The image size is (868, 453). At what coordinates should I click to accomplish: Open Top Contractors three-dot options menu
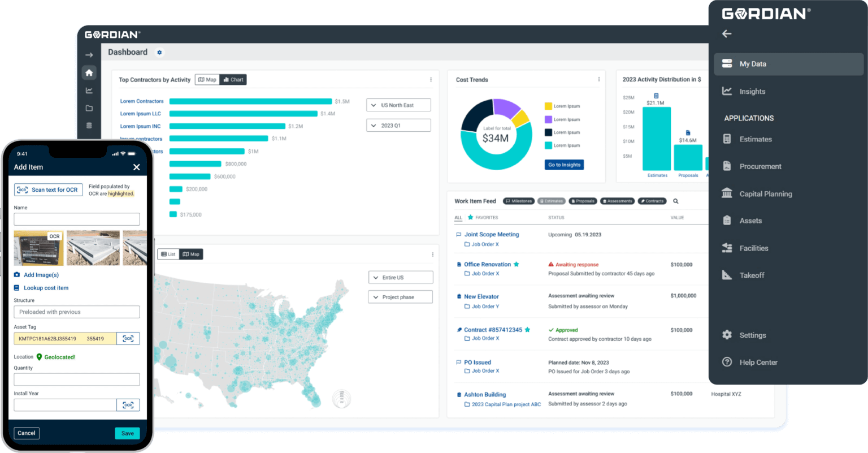pos(431,80)
